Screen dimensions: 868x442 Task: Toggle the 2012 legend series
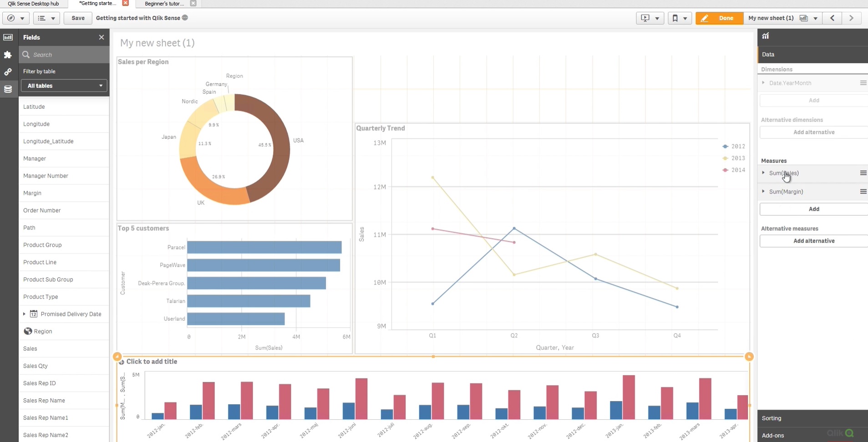point(734,146)
